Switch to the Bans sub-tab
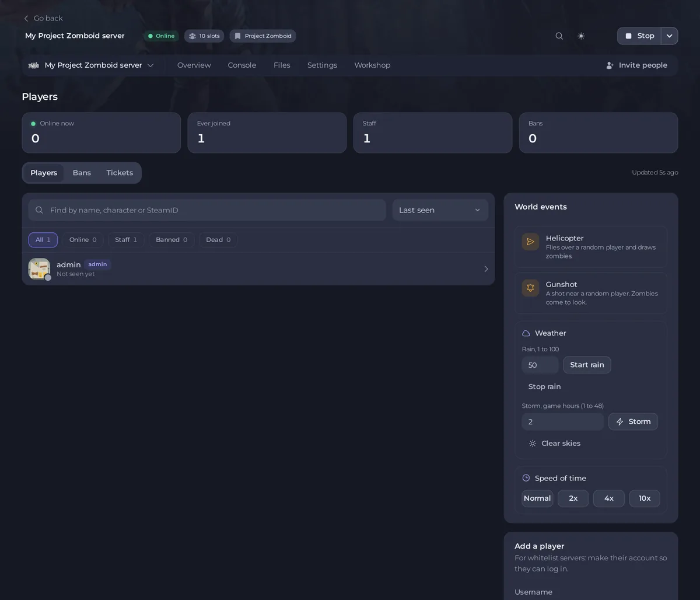This screenshot has width=700, height=600. (x=82, y=173)
